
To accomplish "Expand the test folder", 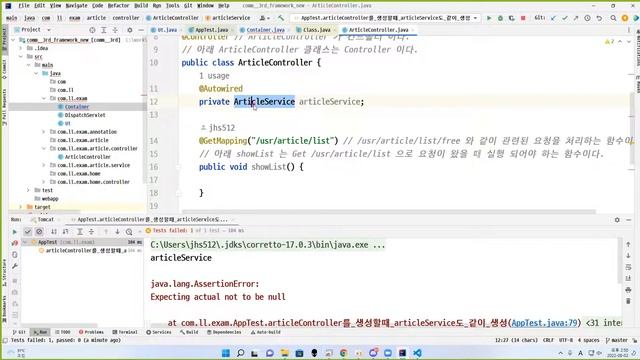I will pyautogui.click(x=28, y=190).
